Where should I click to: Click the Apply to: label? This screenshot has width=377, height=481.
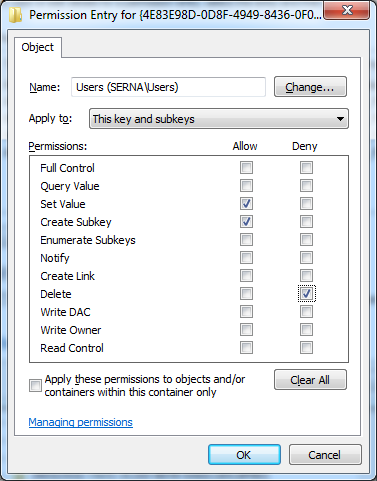50,119
